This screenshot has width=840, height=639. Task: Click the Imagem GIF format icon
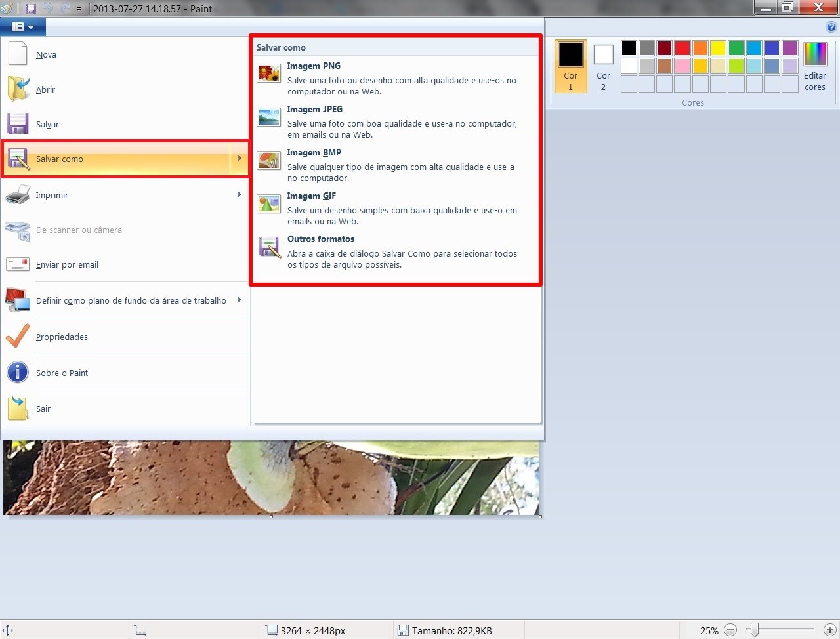click(269, 203)
